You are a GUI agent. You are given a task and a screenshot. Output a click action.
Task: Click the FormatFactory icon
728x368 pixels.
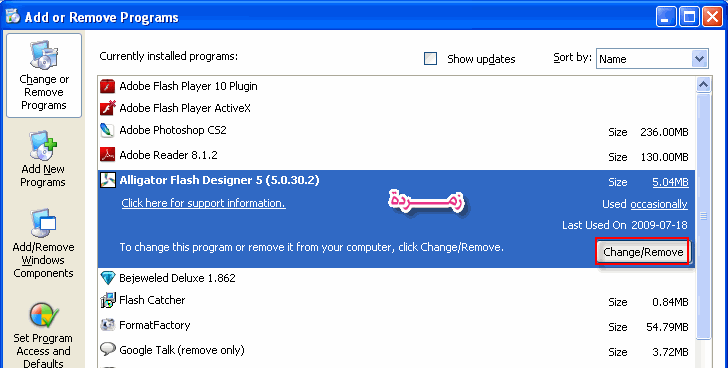(x=107, y=325)
